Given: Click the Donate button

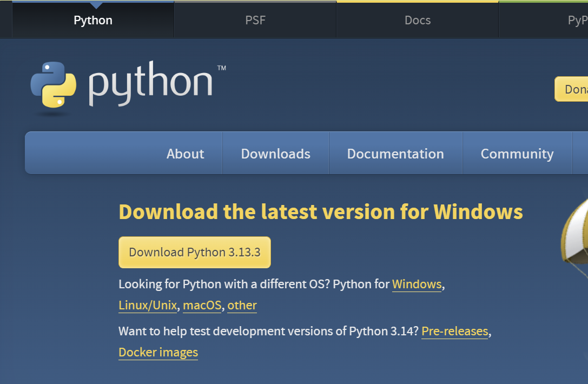Looking at the screenshot, I should [x=571, y=89].
